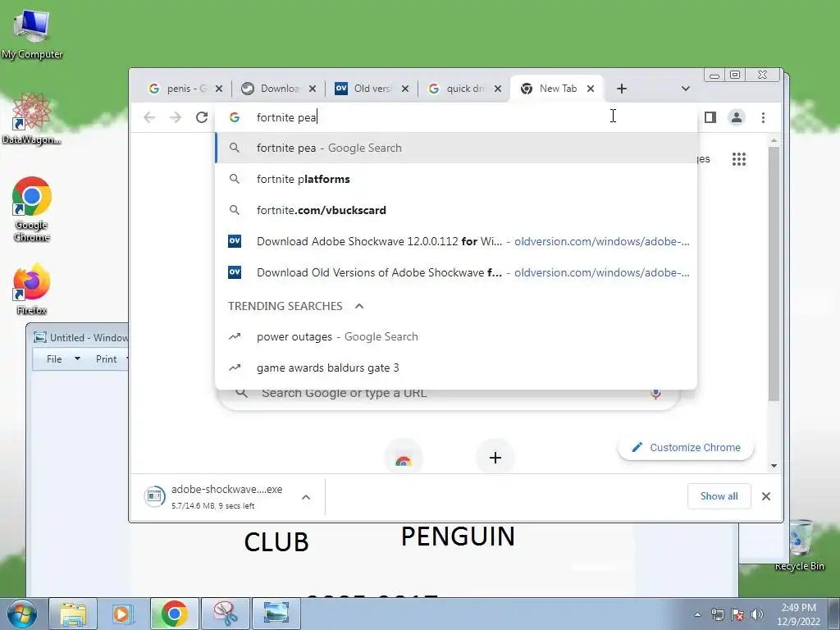Open Windows Explorer taskbar icon

73,614
